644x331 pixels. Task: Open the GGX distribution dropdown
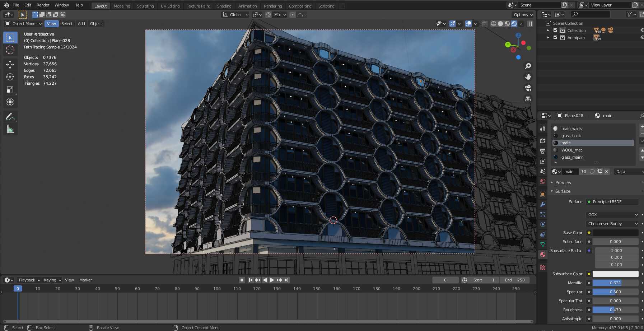pos(612,215)
